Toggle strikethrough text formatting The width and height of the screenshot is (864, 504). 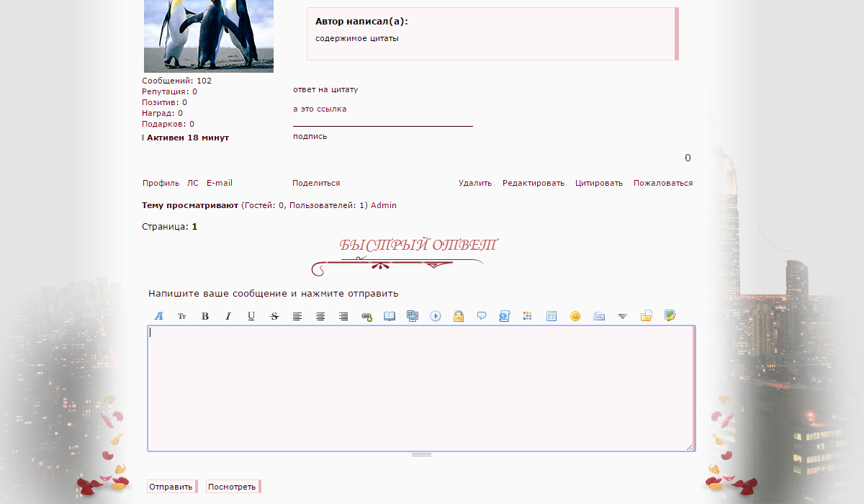click(274, 316)
